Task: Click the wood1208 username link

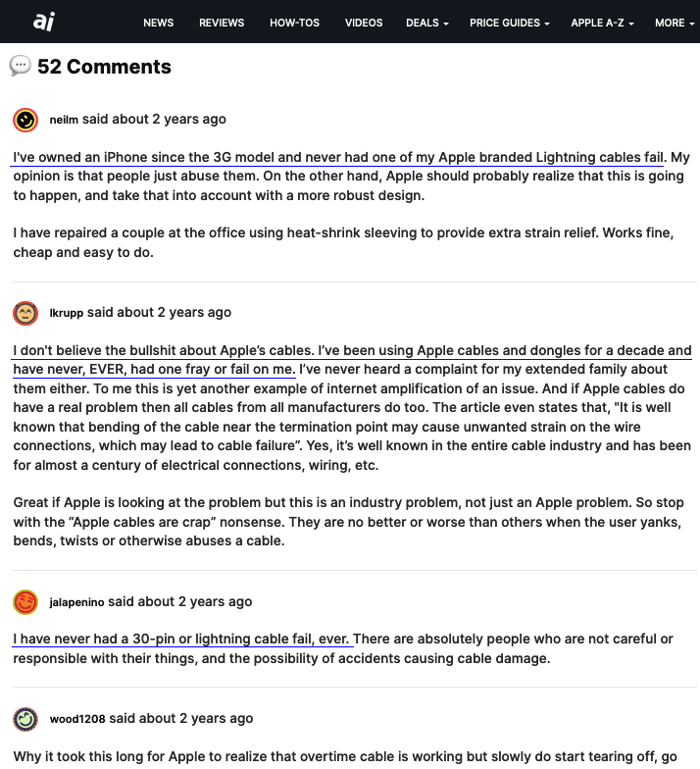Action: tap(77, 719)
